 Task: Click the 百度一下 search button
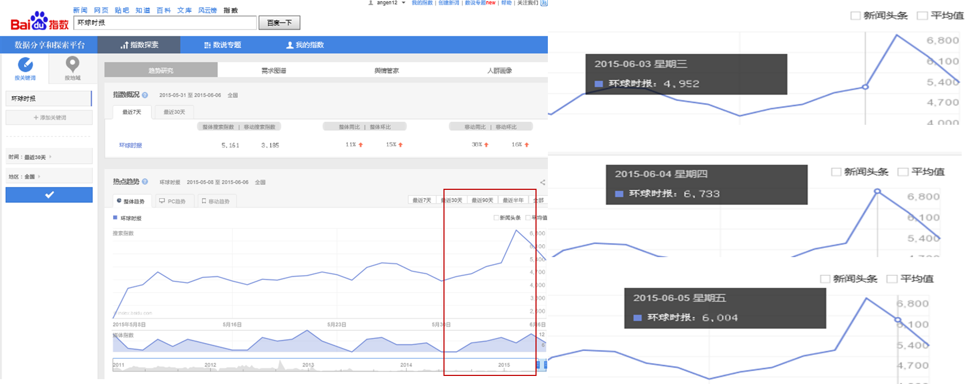pos(279,23)
